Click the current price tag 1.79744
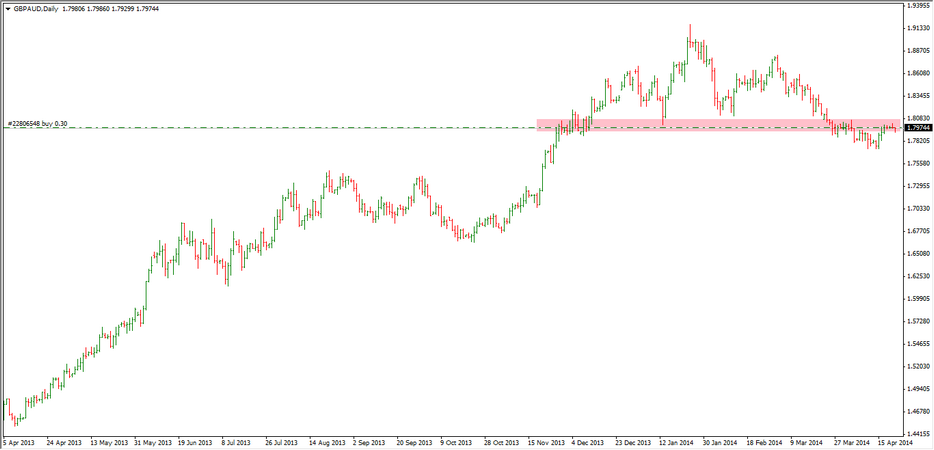This screenshot has height=450, width=934. coord(918,128)
